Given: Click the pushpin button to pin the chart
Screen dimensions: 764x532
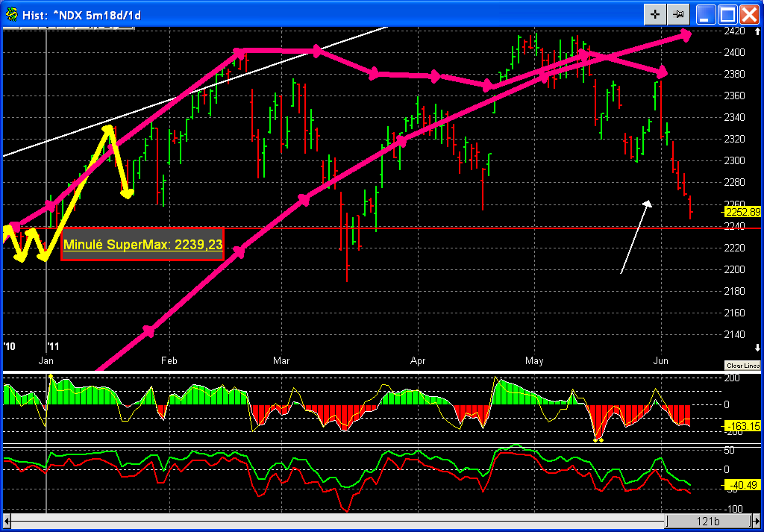Looking at the screenshot, I should pos(677,15).
